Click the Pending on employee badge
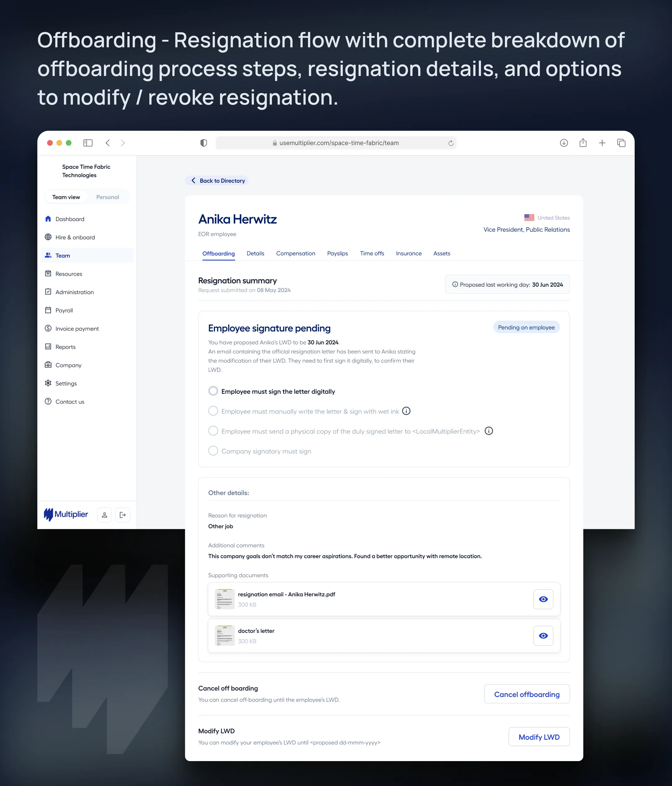The image size is (672, 786). tap(526, 327)
